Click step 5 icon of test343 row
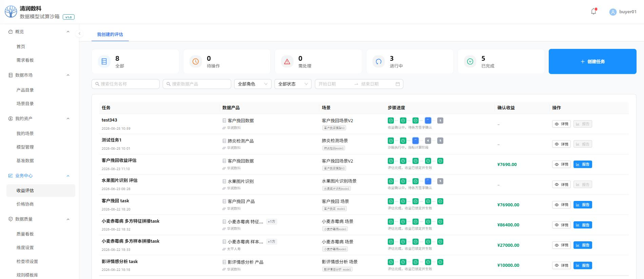This screenshot has height=279, width=644. tap(440, 120)
